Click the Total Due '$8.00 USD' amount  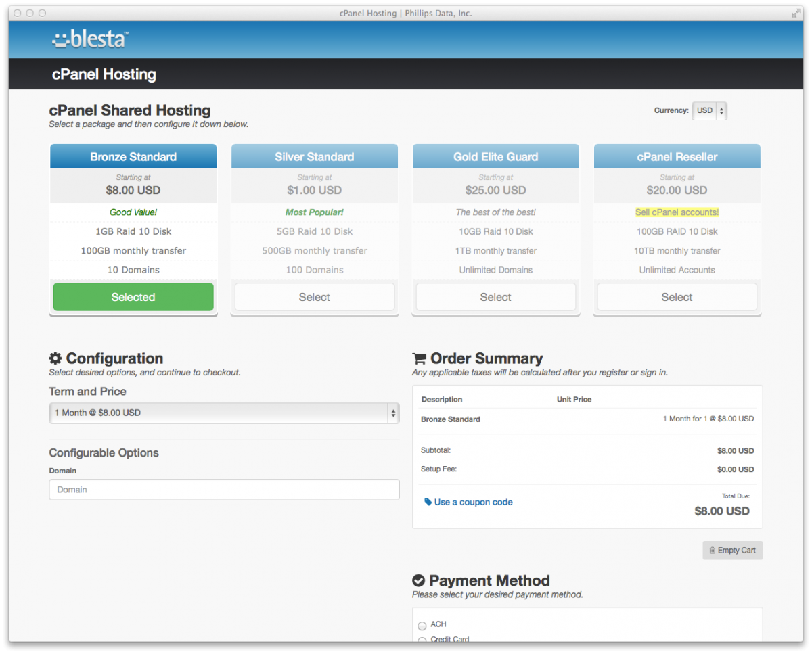click(x=722, y=511)
